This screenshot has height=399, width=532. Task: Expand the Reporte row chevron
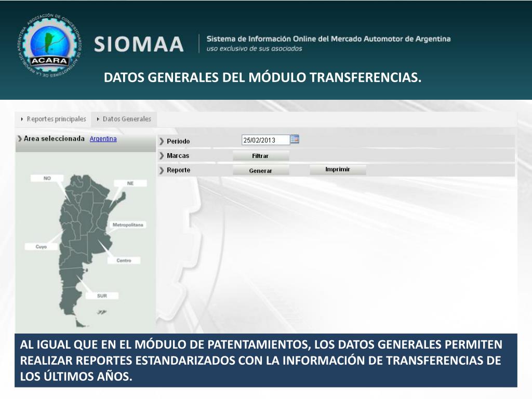[162, 170]
